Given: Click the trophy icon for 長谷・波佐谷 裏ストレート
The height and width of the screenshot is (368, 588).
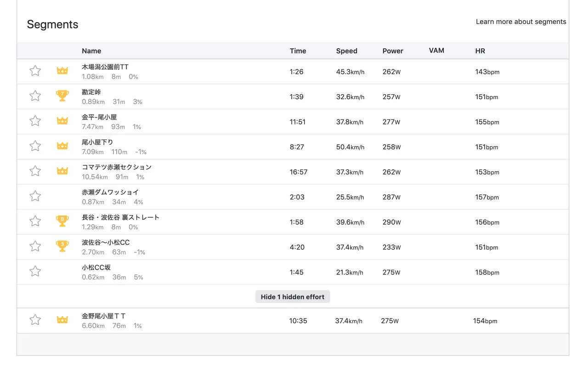Looking at the screenshot, I should pyautogui.click(x=62, y=221).
